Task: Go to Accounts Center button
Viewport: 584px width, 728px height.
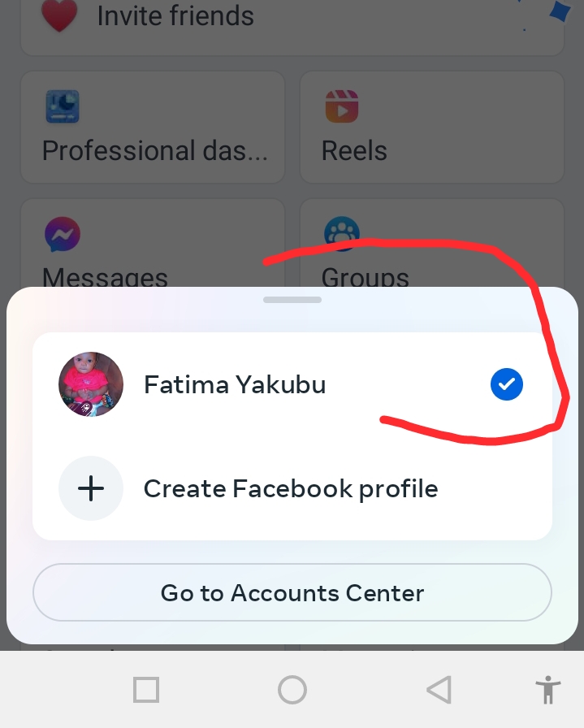Action: click(x=292, y=592)
